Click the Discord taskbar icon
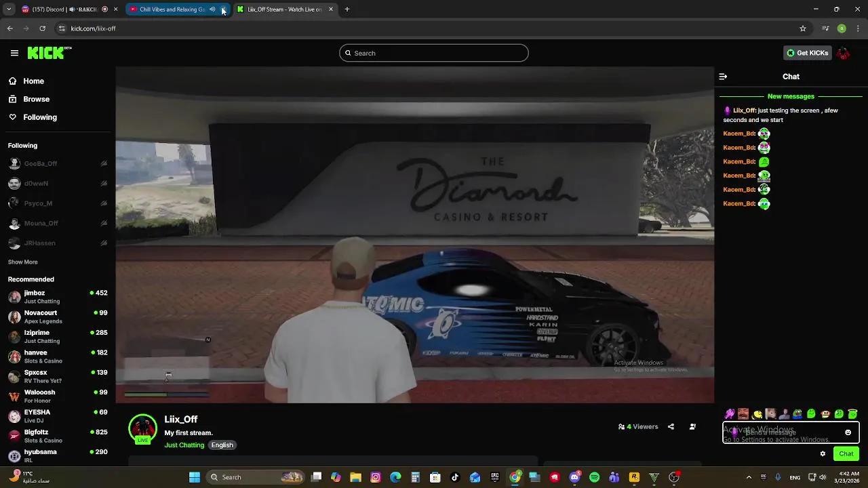Image resolution: width=868 pixels, height=488 pixels. (574, 477)
